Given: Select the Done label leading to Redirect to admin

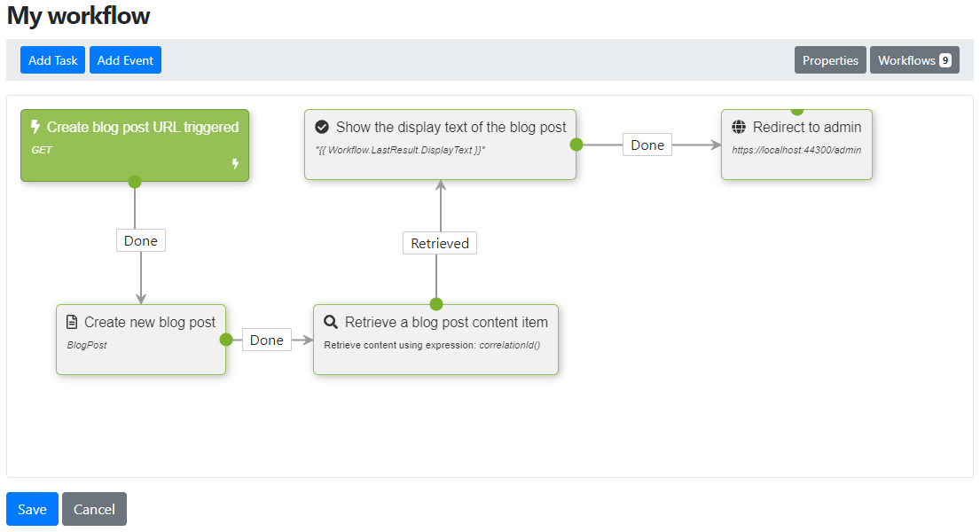Looking at the screenshot, I should point(647,145).
